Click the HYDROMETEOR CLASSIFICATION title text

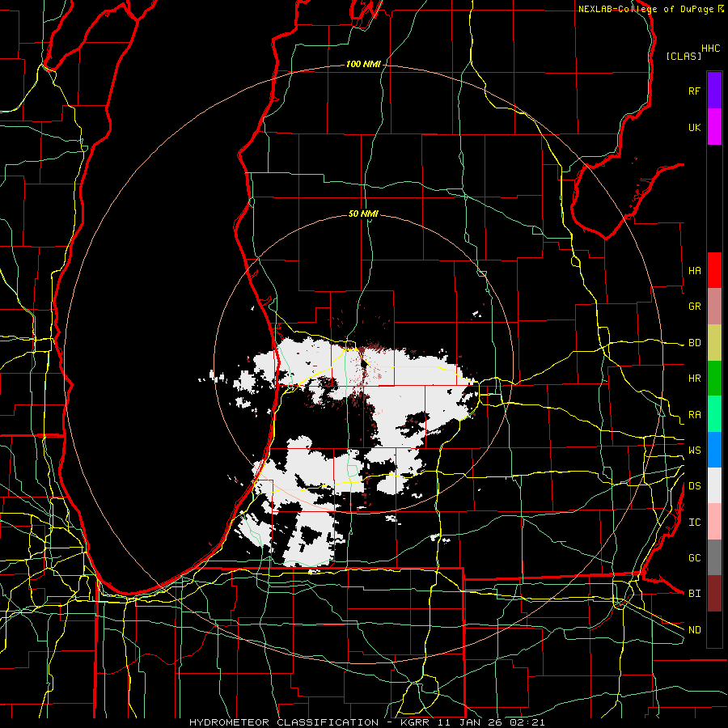[284, 722]
